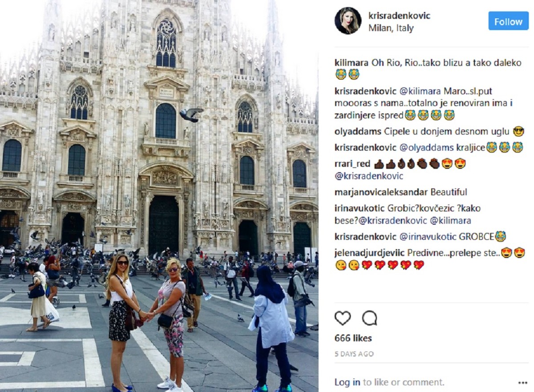Open the three-dots more options menu

pos(522,383)
